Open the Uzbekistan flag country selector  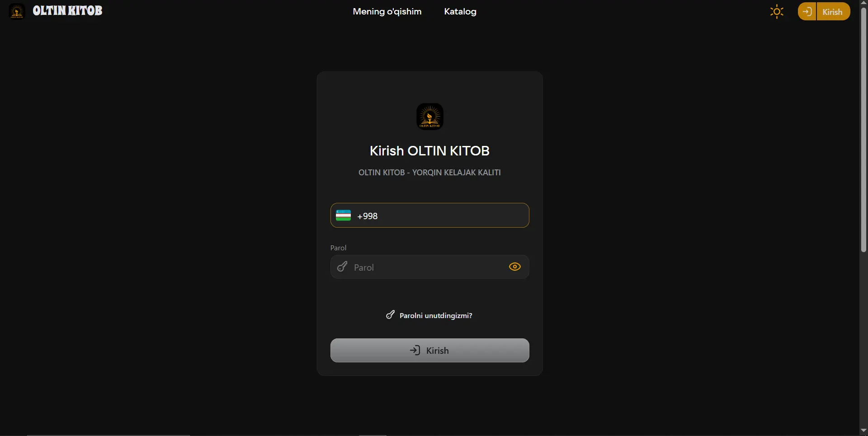[x=343, y=216]
